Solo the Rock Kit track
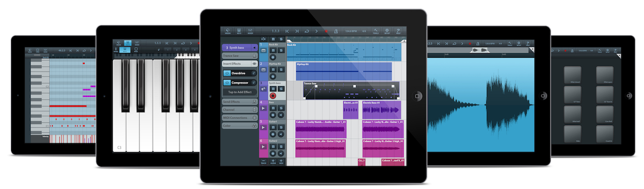This screenshot has height=189, width=644. (281, 50)
